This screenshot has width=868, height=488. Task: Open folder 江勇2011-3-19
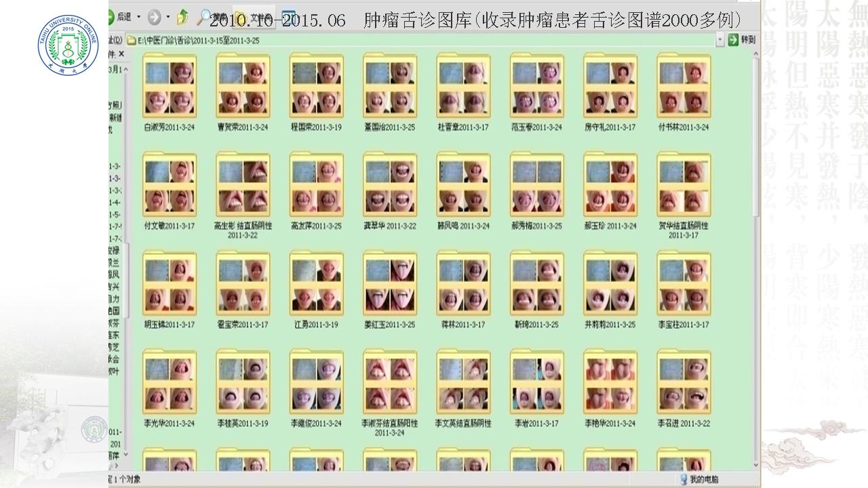click(316, 285)
